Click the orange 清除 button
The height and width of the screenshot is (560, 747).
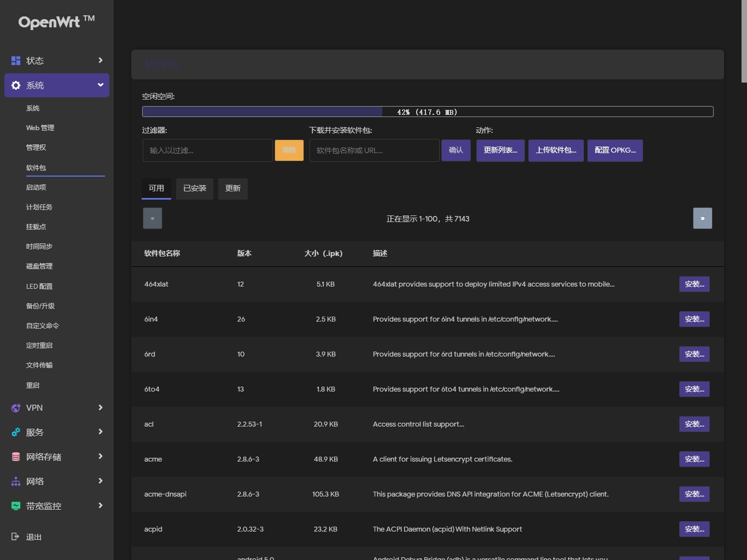click(289, 150)
